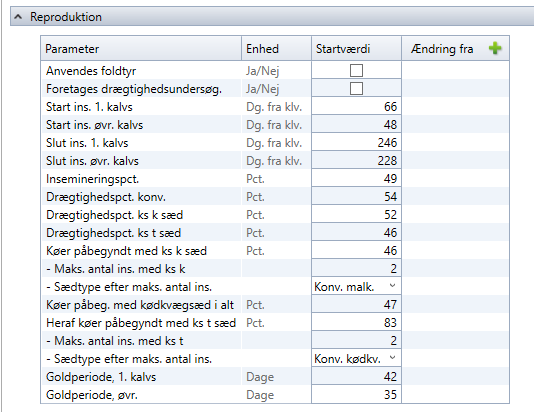Viewport: 534px width, 412px height.
Task: Edit Drægtighedspct. ks k sæd value 52
Action: [x=356, y=215]
